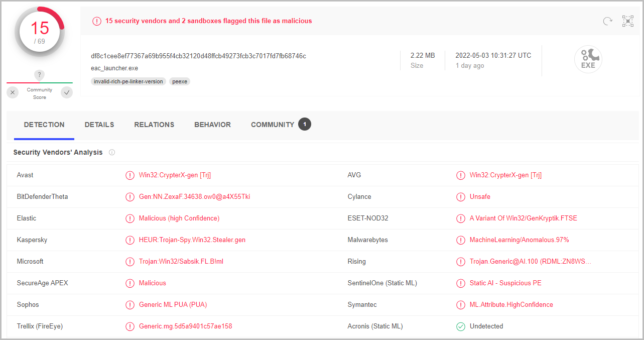Click the EXE file type icon
This screenshot has width=644, height=340.
(588, 60)
